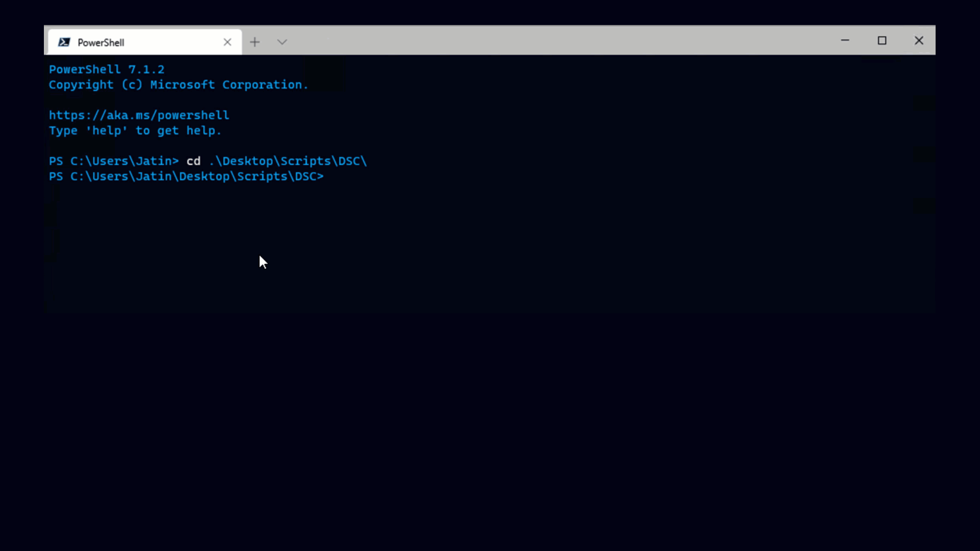Click the quoted 'help' word
The image size is (980, 551).
[106, 131]
